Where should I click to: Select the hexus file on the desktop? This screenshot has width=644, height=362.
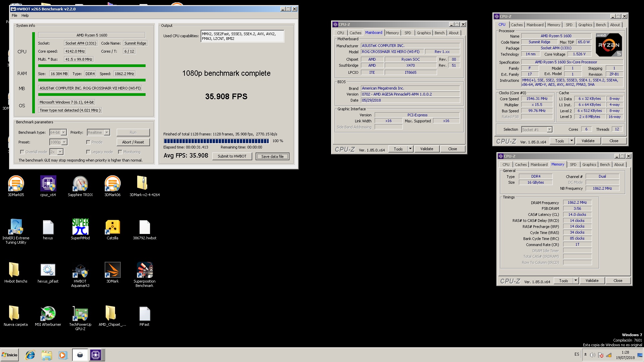tap(48, 230)
